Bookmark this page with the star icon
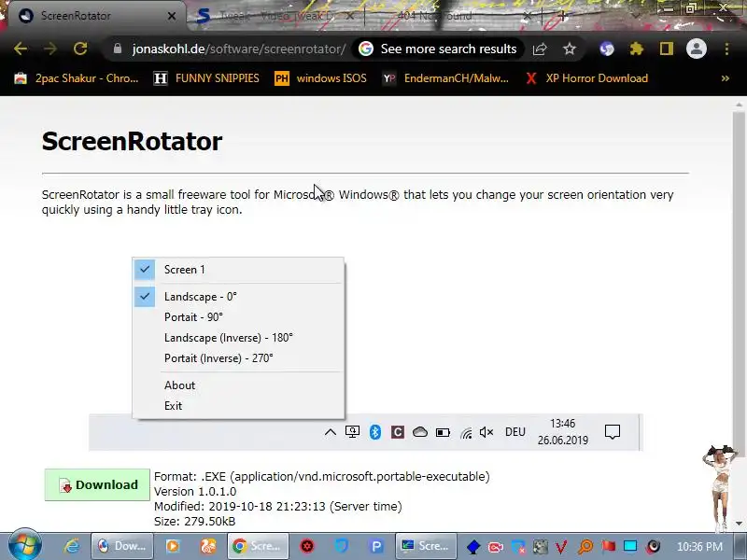The image size is (747, 560). [570, 49]
